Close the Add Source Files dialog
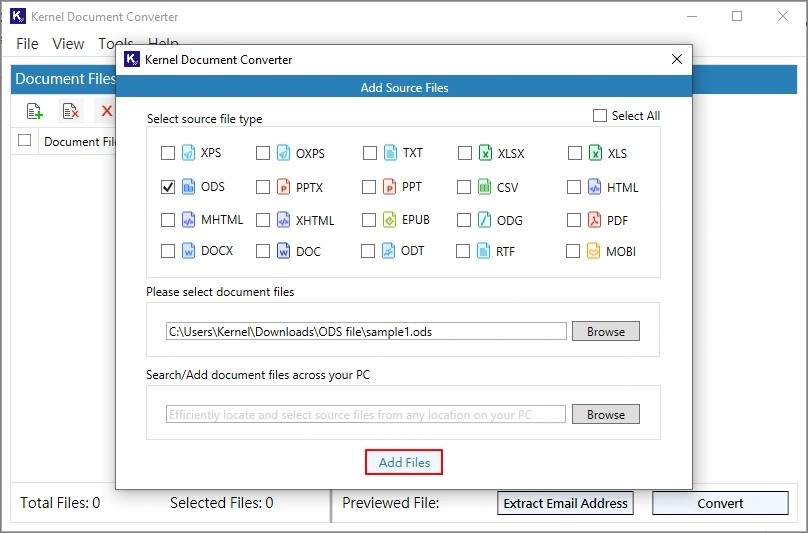This screenshot has width=808, height=533. coord(677,59)
